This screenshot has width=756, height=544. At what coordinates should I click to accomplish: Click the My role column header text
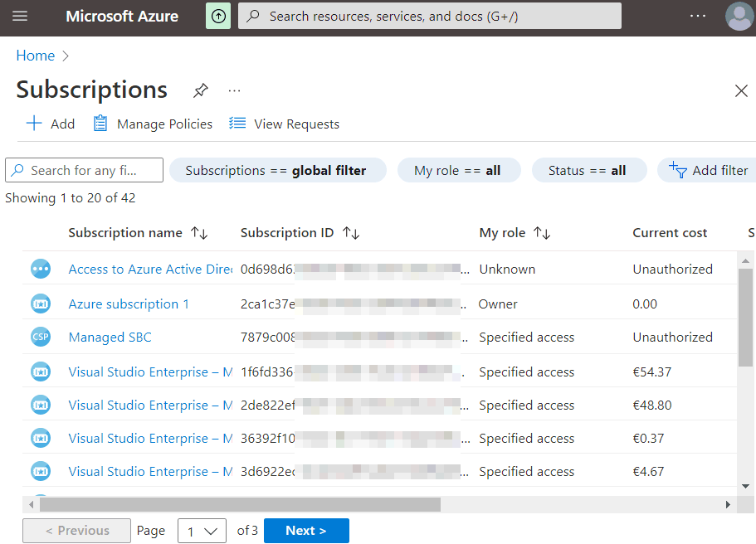coord(502,233)
